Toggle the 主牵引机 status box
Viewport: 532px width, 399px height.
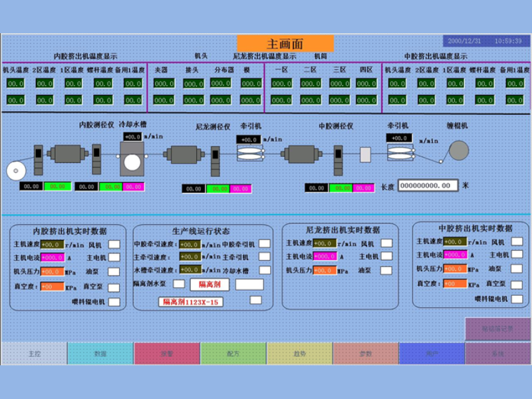(x=264, y=257)
